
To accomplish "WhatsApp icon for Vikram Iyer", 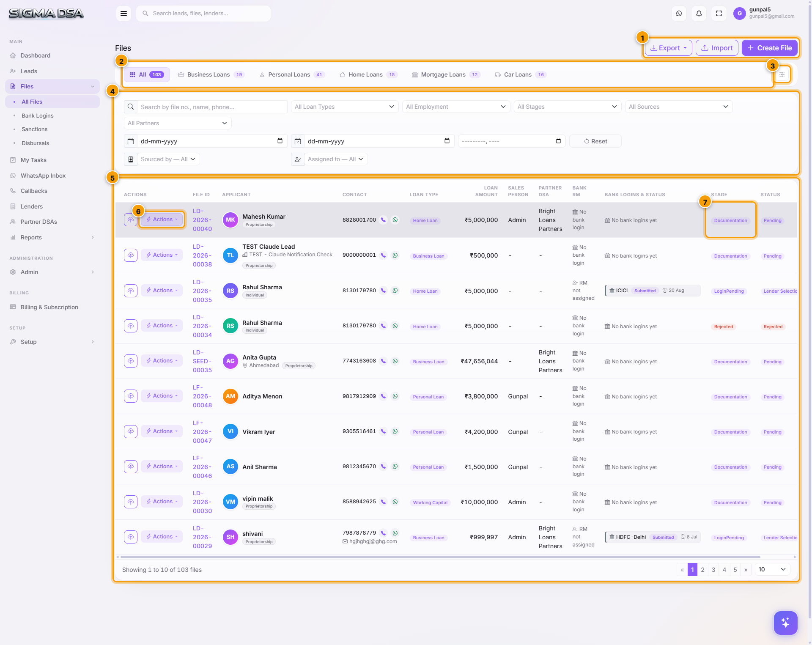I will (x=395, y=431).
